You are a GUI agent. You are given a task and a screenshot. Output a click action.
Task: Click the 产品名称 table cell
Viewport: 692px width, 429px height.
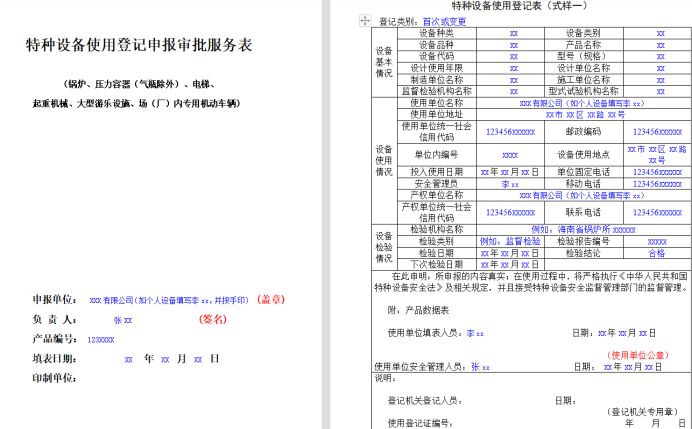tap(584, 45)
